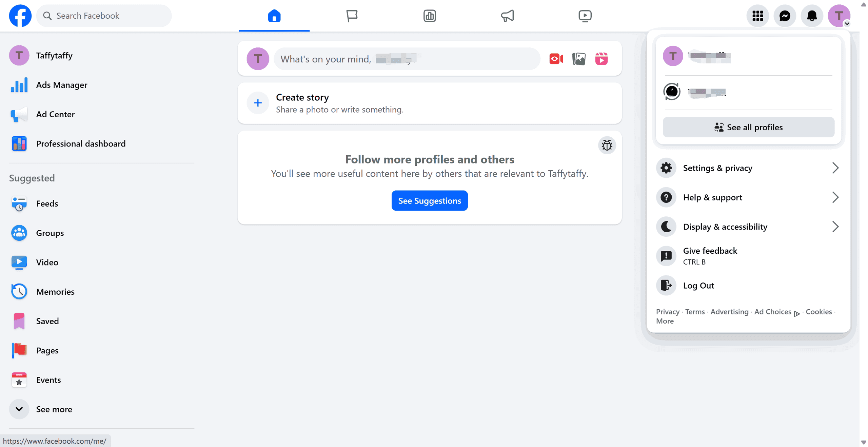The height and width of the screenshot is (447, 868).
Task: Expand Settings & privacy submenu
Action: point(748,168)
